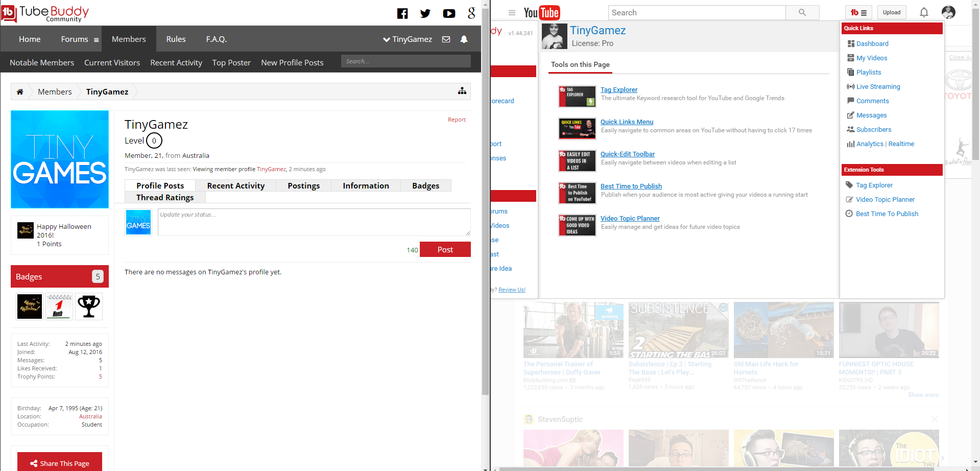Open the Members nav tab
Screen dimensions: 980x471
(x=129, y=39)
